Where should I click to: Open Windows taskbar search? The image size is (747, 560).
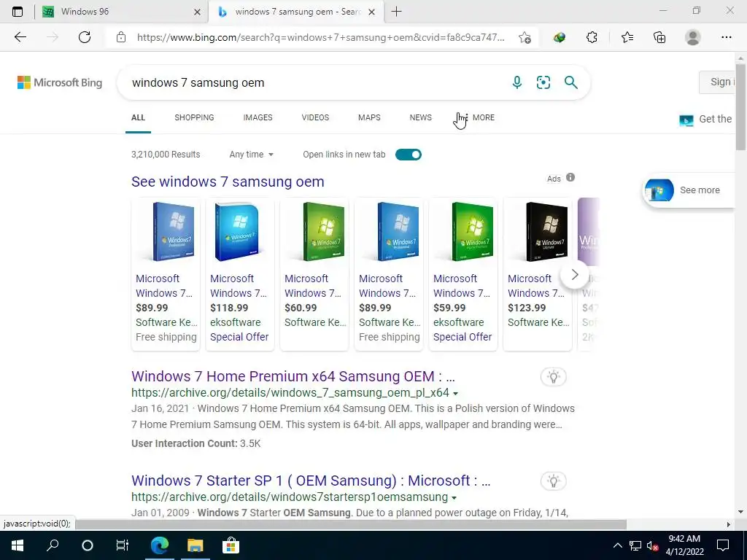click(x=53, y=545)
